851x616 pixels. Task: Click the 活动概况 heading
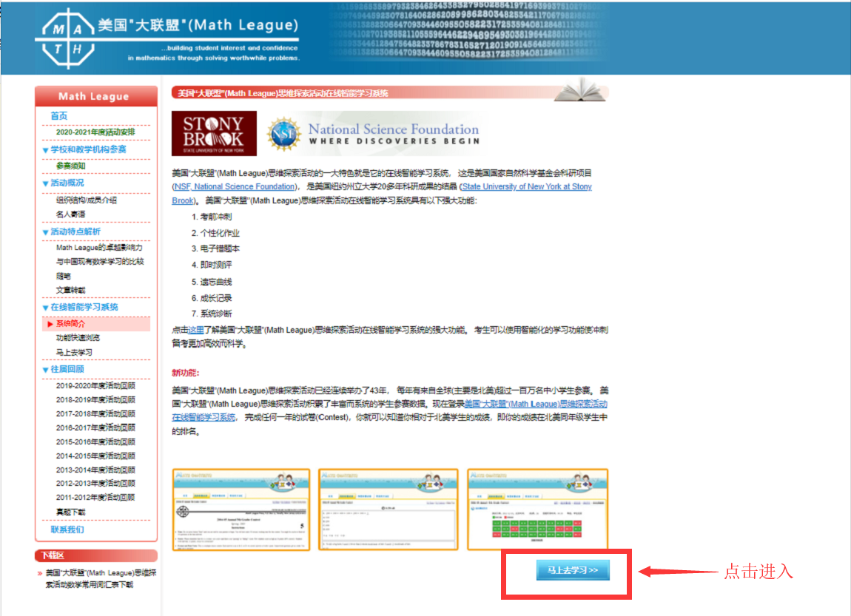point(67,183)
